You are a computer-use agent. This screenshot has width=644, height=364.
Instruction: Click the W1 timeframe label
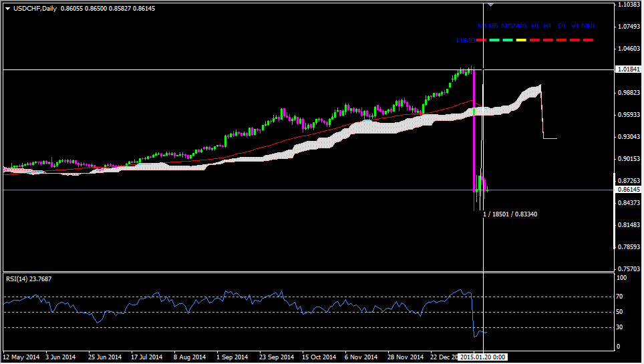pyautogui.click(x=575, y=26)
